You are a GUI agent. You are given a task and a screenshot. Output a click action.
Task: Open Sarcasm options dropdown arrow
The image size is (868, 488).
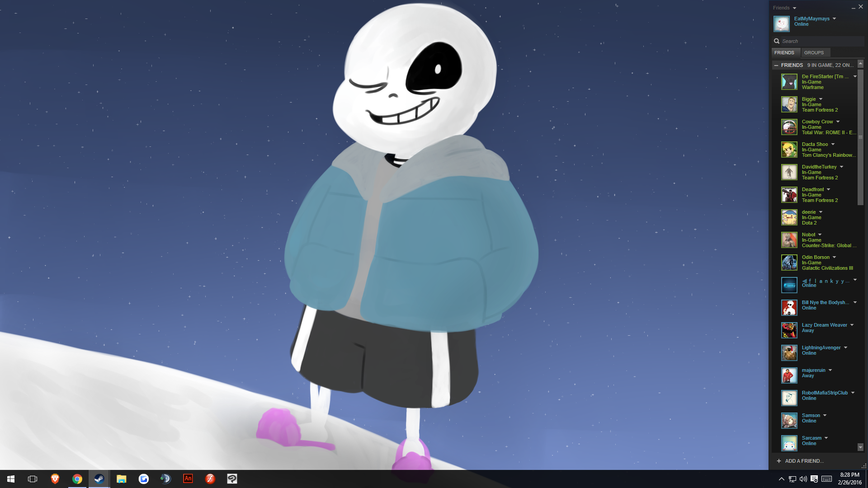pos(826,438)
